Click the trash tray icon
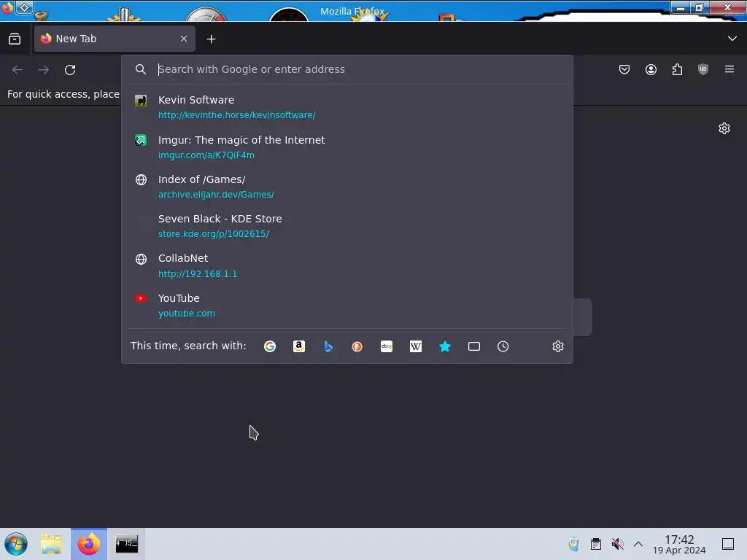Viewport: 747px width, 560px height. [573, 544]
